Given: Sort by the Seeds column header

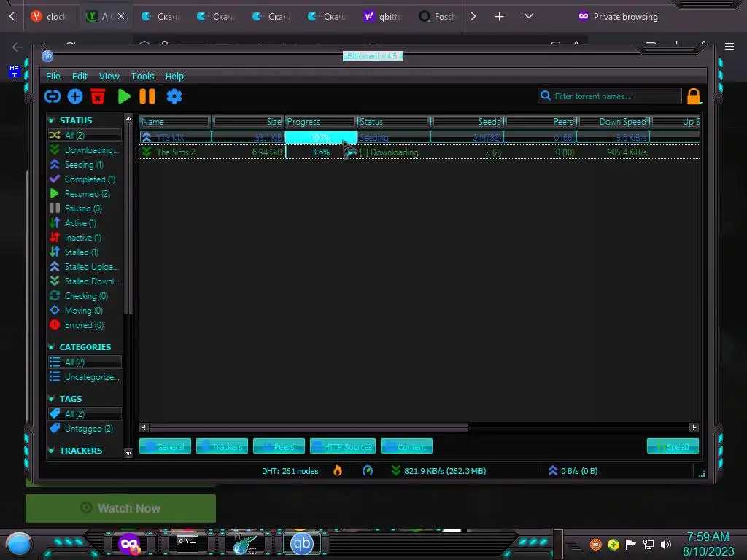Looking at the screenshot, I should point(467,122).
